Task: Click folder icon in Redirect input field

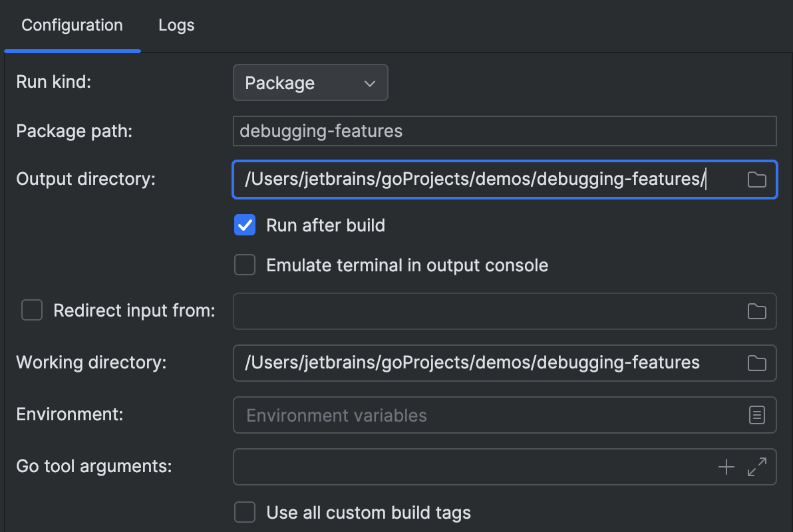Action: pos(756,311)
